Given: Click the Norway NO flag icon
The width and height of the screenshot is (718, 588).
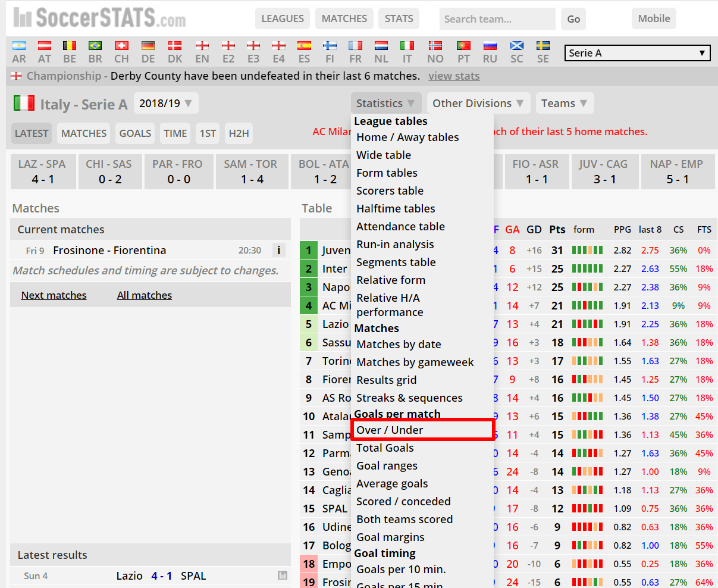Looking at the screenshot, I should pyautogui.click(x=435, y=45).
